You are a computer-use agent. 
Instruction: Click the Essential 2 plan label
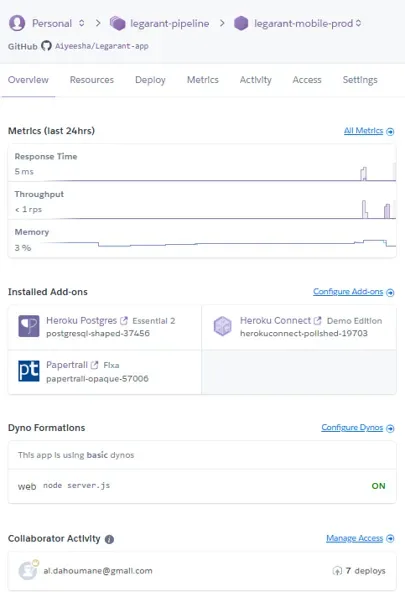point(154,321)
